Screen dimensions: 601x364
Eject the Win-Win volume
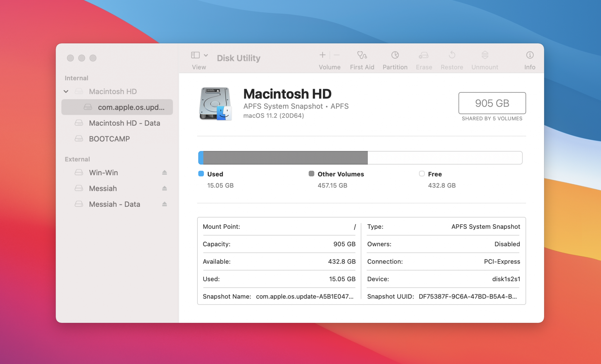point(164,173)
